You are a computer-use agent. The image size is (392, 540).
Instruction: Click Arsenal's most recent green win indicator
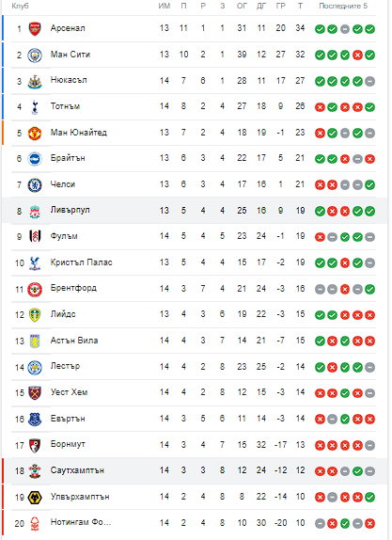(x=370, y=29)
